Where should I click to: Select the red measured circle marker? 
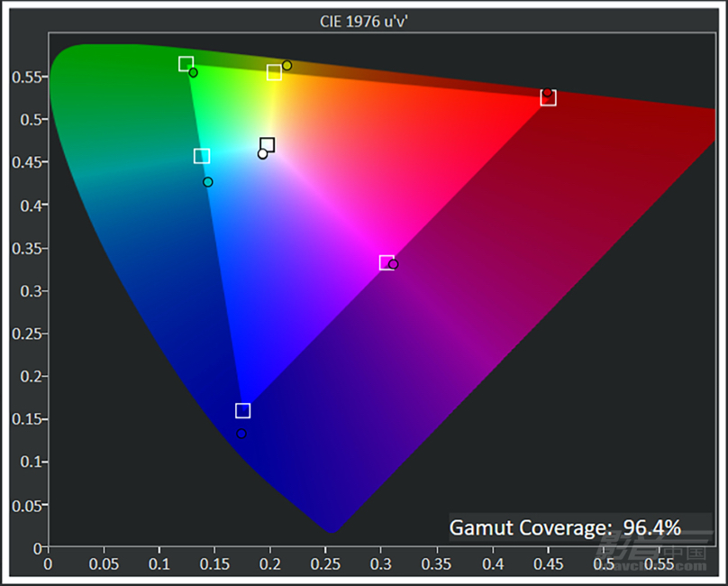coord(547,92)
